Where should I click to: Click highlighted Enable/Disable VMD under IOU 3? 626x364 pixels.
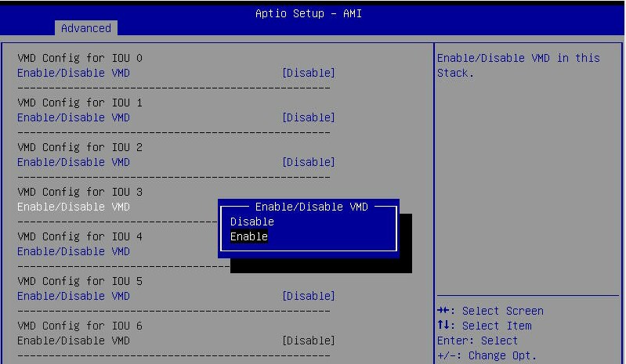(x=74, y=207)
